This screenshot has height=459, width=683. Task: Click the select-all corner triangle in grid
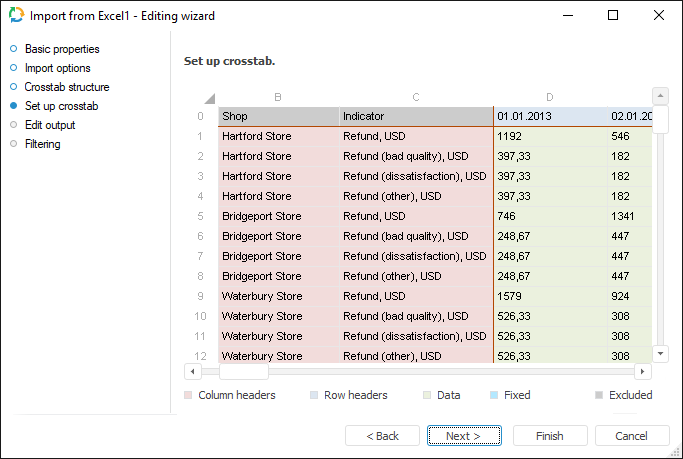tap(209, 98)
